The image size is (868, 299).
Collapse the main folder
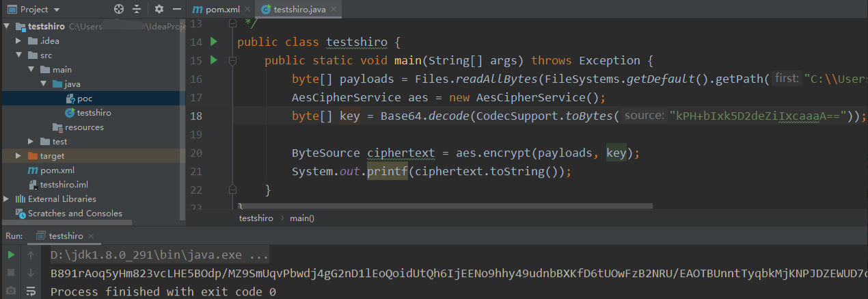[x=31, y=70]
